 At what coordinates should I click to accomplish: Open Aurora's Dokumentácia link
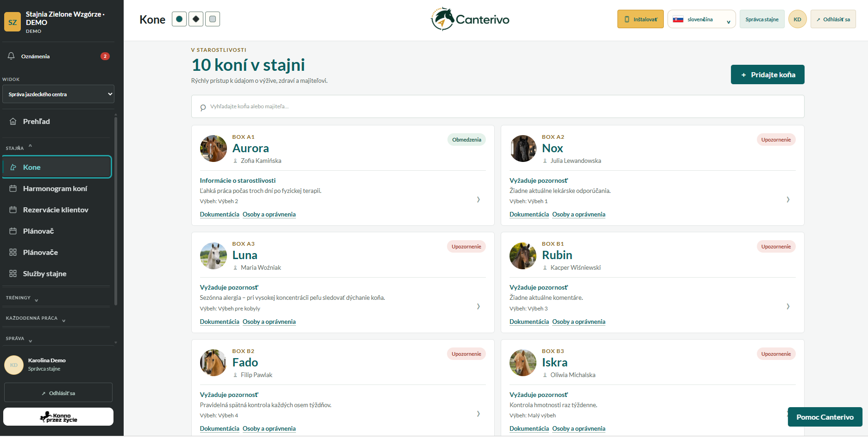point(220,214)
